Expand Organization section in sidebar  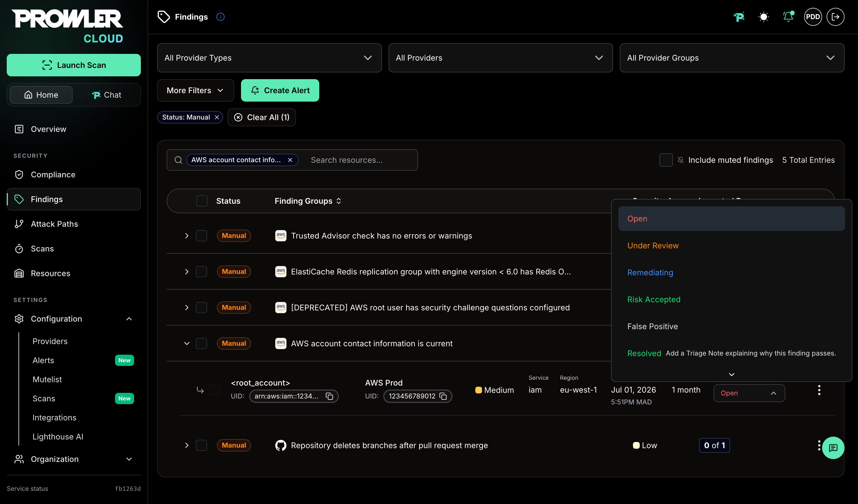click(74, 459)
